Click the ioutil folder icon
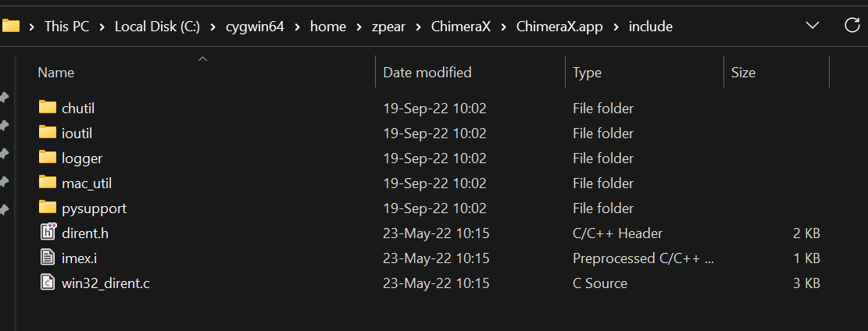Viewport: 868px width, 331px height. tap(48, 133)
